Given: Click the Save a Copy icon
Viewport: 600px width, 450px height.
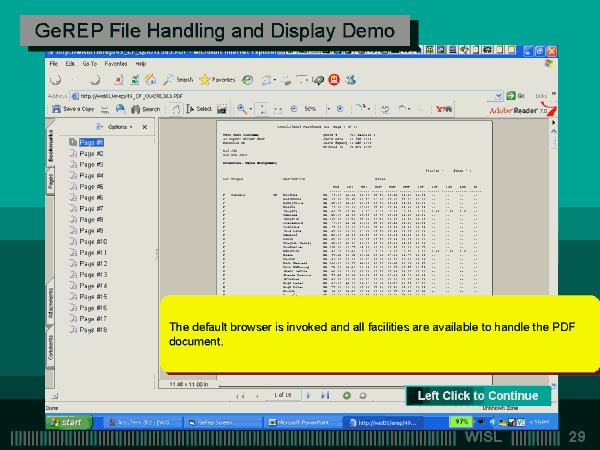Looking at the screenshot, I should [x=57, y=109].
